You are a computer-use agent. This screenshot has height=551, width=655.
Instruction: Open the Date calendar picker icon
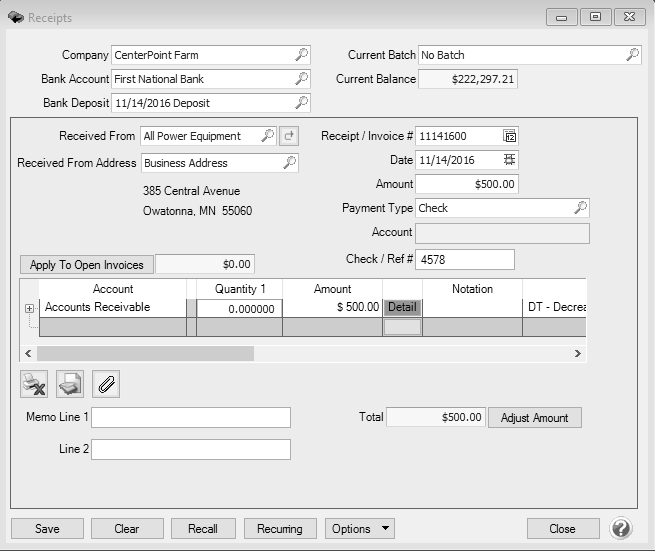510,160
